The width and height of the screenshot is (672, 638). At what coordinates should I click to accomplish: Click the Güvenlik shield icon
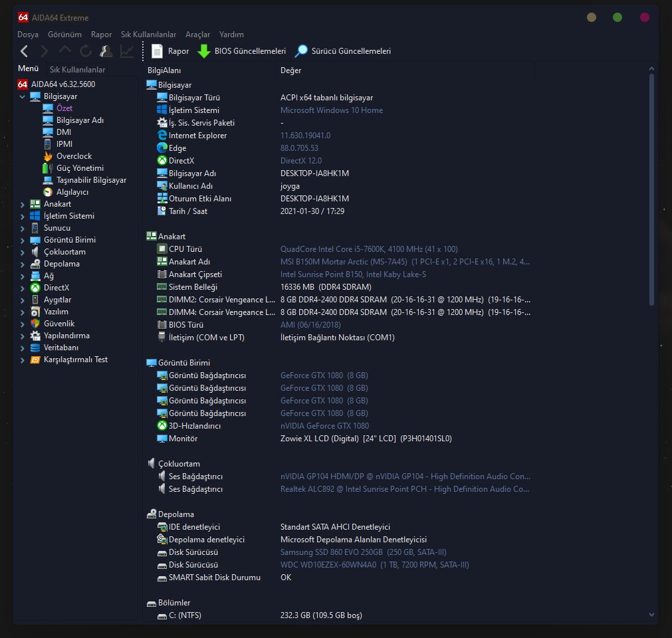tap(35, 324)
